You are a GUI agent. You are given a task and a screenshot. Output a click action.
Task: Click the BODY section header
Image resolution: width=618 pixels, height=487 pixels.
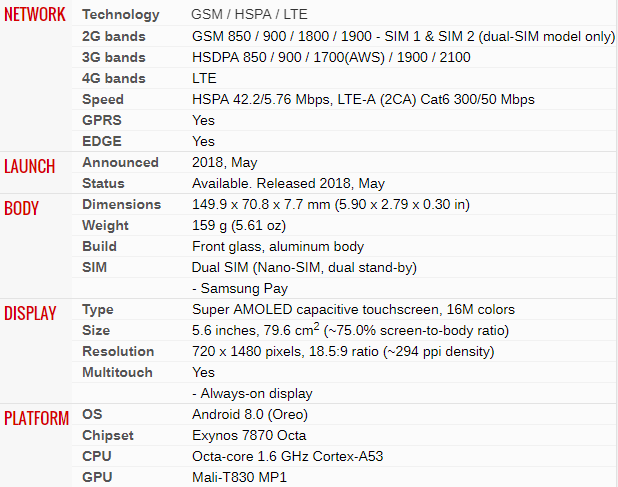22,208
